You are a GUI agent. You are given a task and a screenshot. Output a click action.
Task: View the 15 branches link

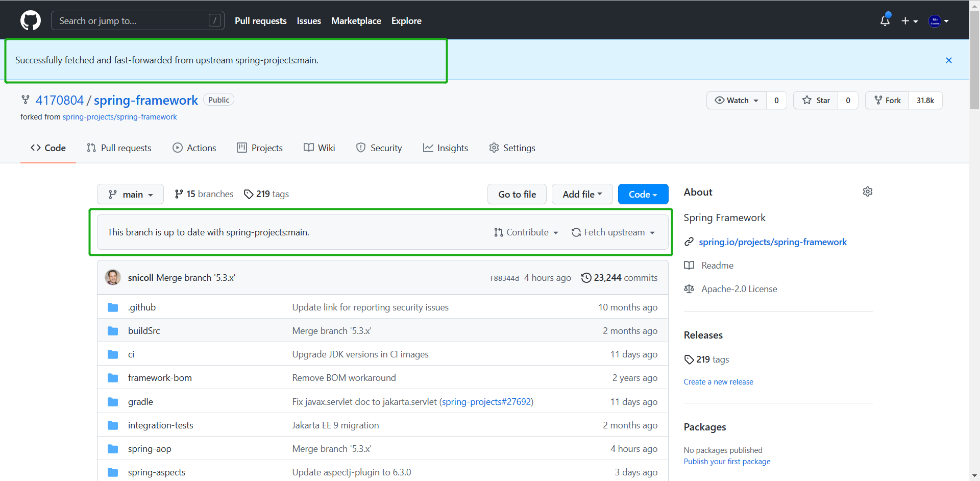[204, 194]
